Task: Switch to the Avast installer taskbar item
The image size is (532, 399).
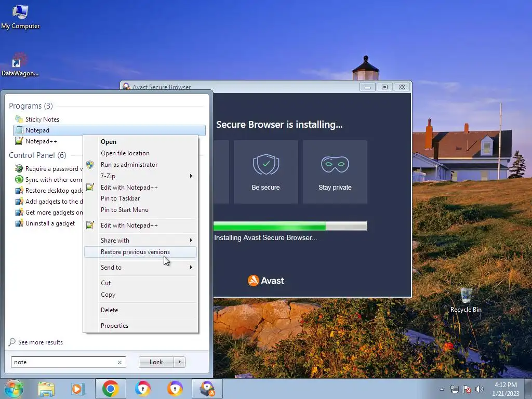Action: (207, 389)
